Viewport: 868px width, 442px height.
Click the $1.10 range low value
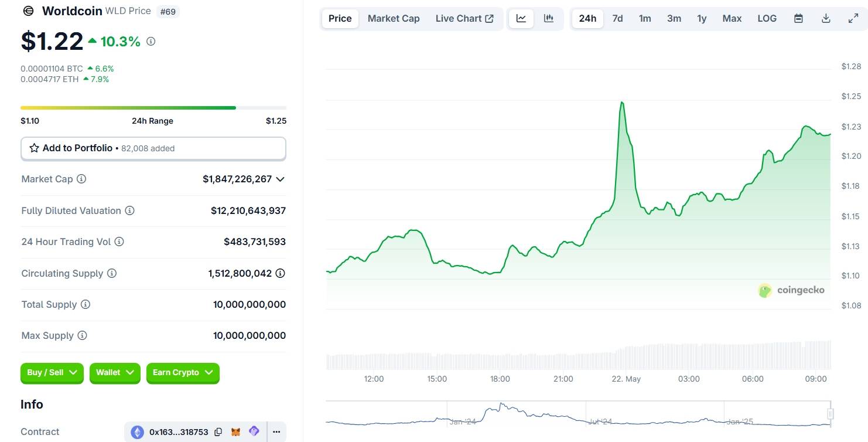coord(30,121)
